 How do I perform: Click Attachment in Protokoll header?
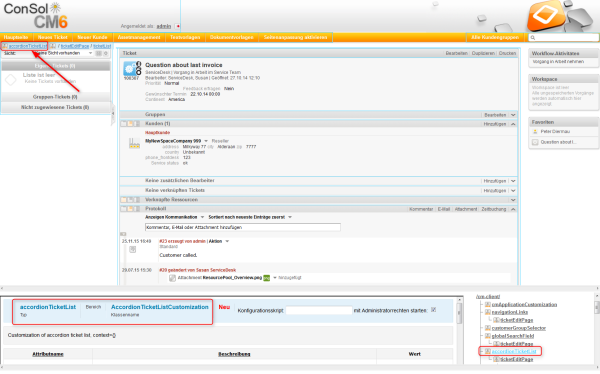466,209
